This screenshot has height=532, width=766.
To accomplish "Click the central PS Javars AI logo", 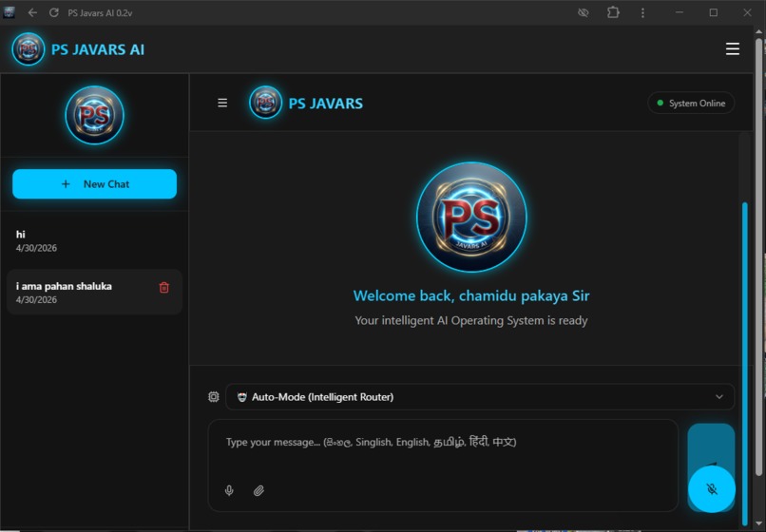I will (471, 217).
